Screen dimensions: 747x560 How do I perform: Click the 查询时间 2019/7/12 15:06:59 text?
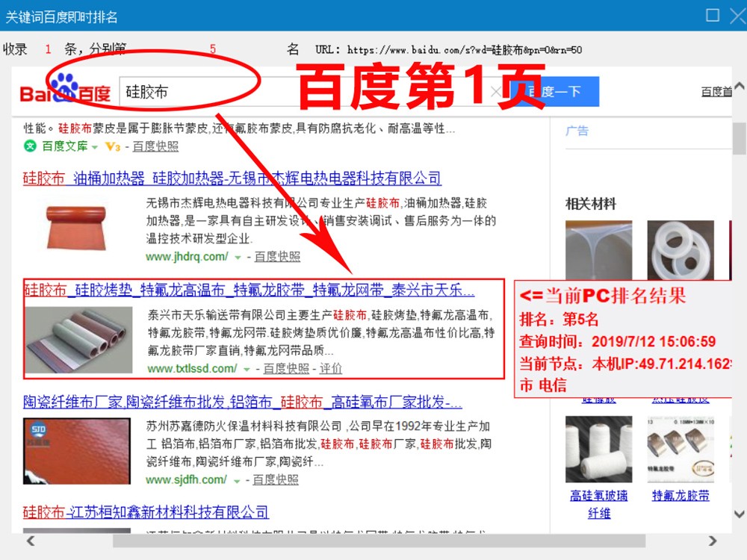[618, 341]
